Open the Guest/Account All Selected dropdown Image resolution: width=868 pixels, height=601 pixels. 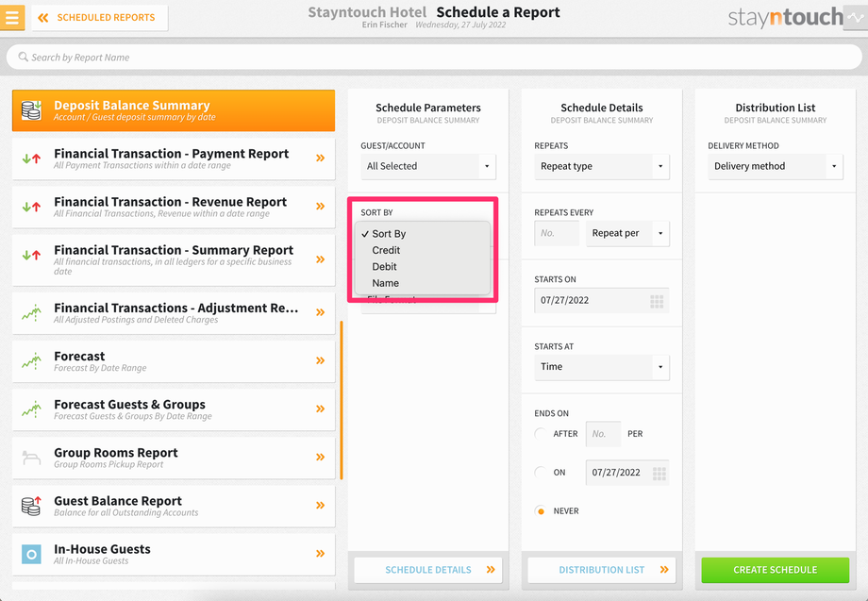pyautogui.click(x=428, y=166)
